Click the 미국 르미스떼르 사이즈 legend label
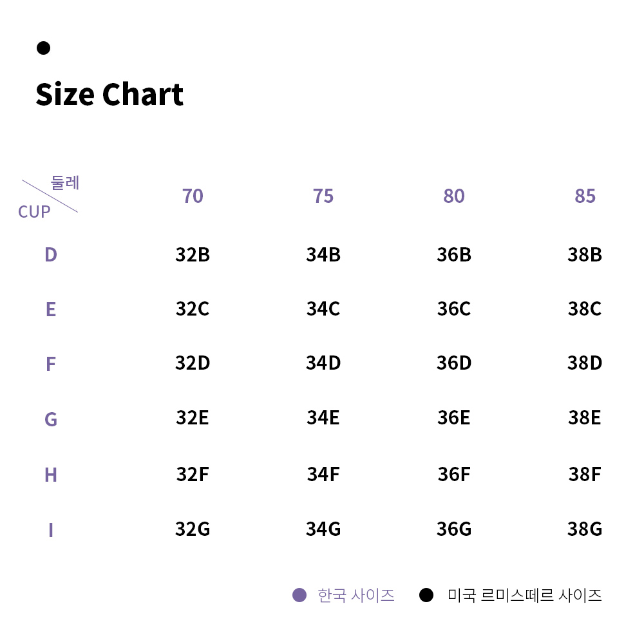The width and height of the screenshot is (644, 644). [525, 595]
